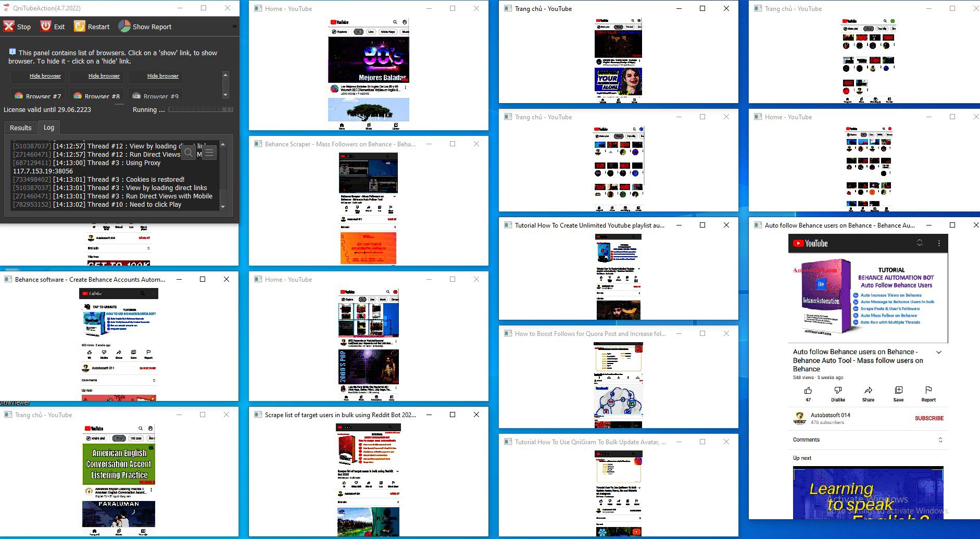
Task: Subscribe to Autobotsoft 014 channel
Action: click(929, 418)
